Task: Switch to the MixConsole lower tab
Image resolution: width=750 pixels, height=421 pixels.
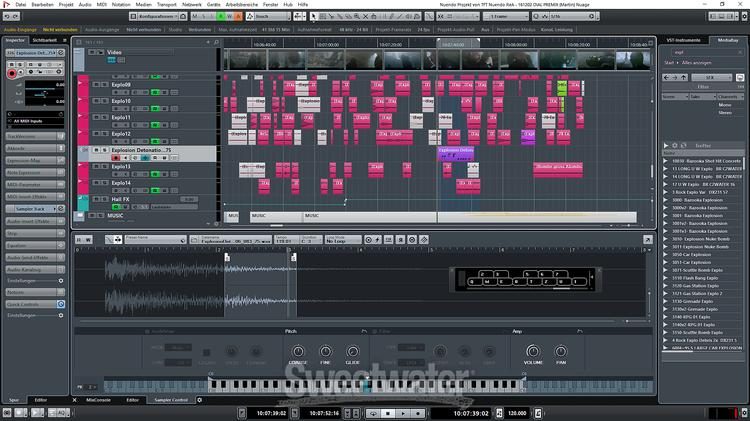Action: tap(98, 400)
